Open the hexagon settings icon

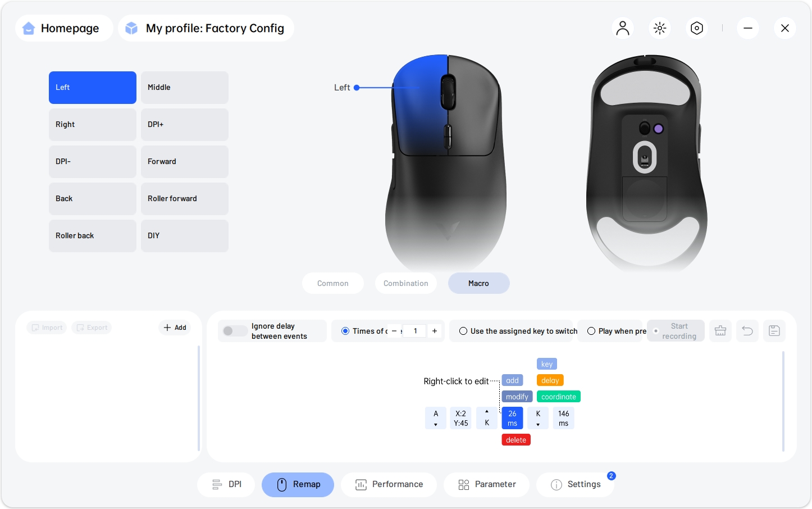click(697, 28)
